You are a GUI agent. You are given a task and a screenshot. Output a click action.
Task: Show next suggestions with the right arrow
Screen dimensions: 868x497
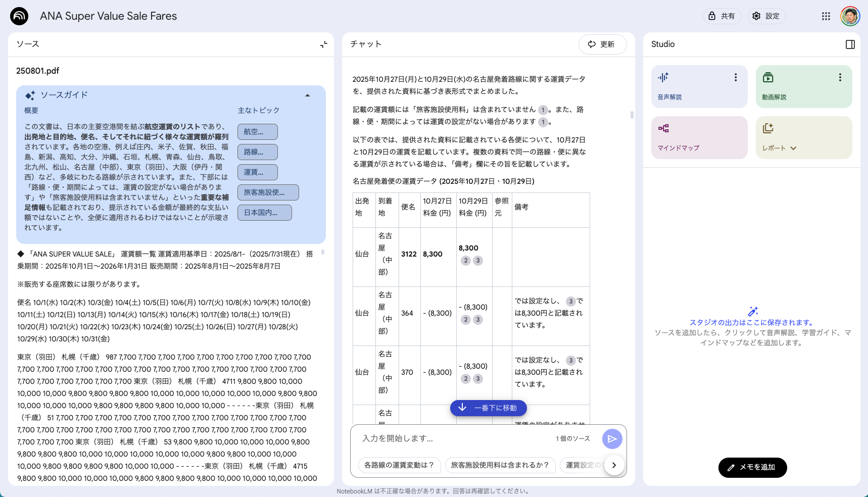614,465
